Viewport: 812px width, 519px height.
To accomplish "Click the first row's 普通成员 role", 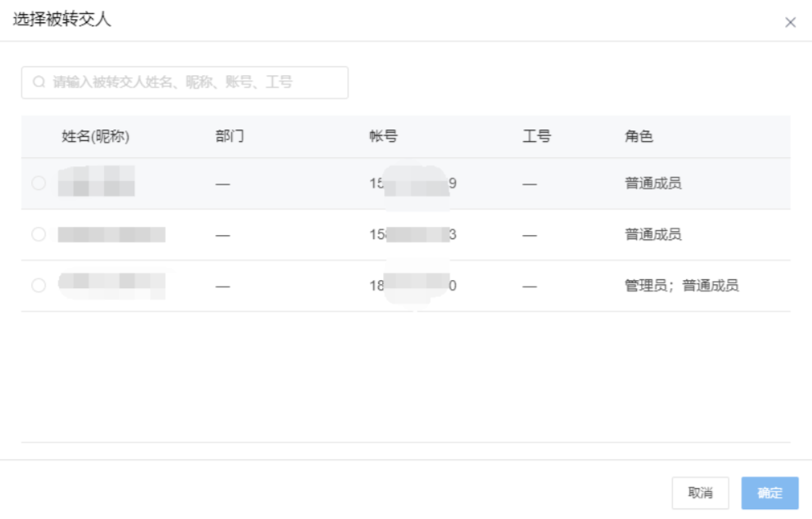I will click(652, 183).
